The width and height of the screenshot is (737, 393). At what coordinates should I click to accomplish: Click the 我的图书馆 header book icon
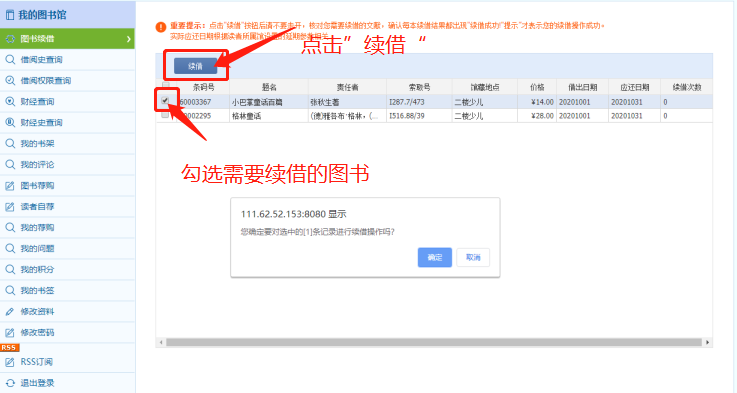(9, 15)
